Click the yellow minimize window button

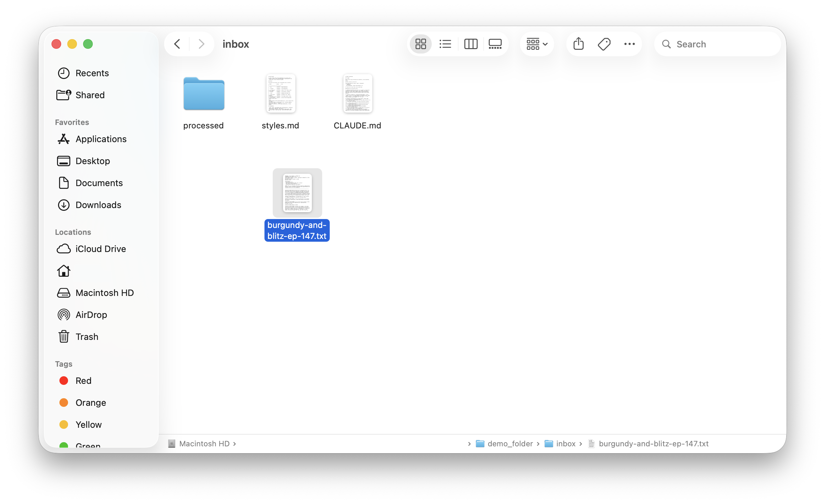click(72, 44)
